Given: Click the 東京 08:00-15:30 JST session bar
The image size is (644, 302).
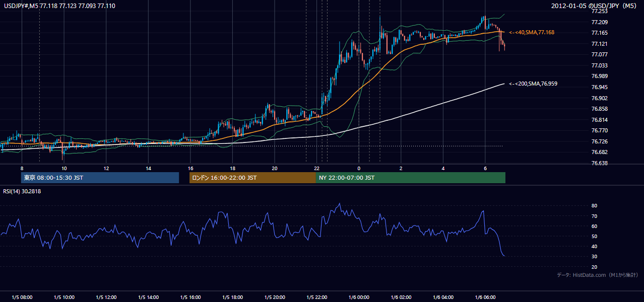Looking at the screenshot, I should (x=100, y=178).
